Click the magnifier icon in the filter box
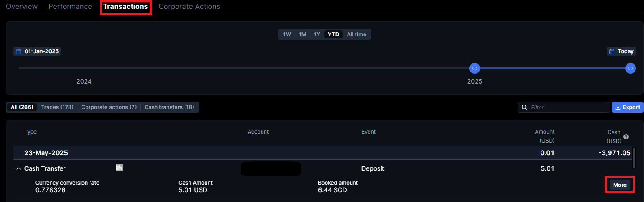Screen dimensions: 644x202 524,107
